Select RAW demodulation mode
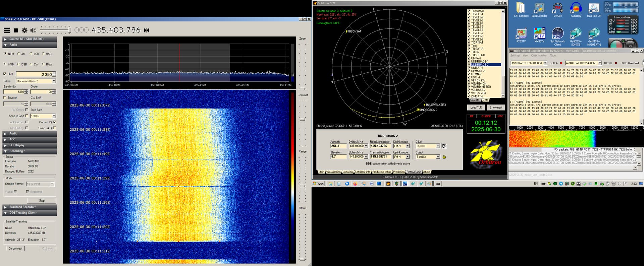This screenshot has height=266, width=644. pos(47,64)
